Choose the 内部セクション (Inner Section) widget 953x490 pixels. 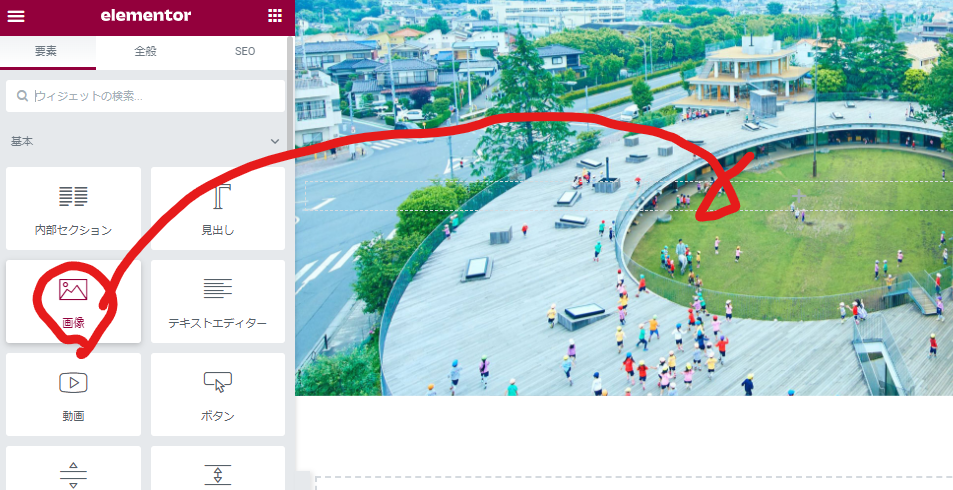73,208
